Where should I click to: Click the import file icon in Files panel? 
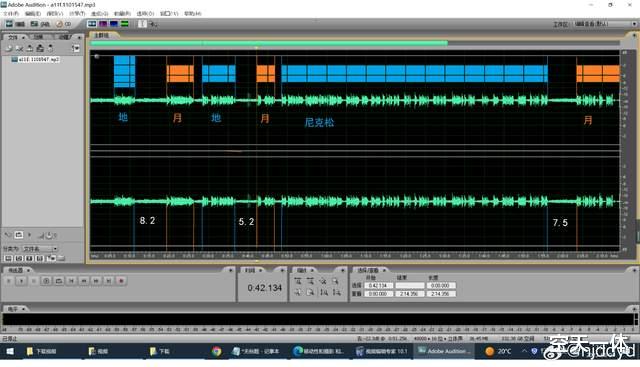[9, 48]
